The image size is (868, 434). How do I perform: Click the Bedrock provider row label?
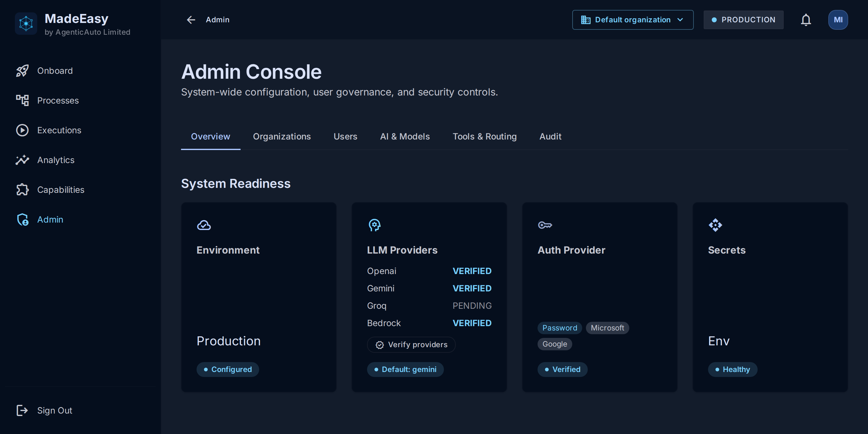click(384, 323)
